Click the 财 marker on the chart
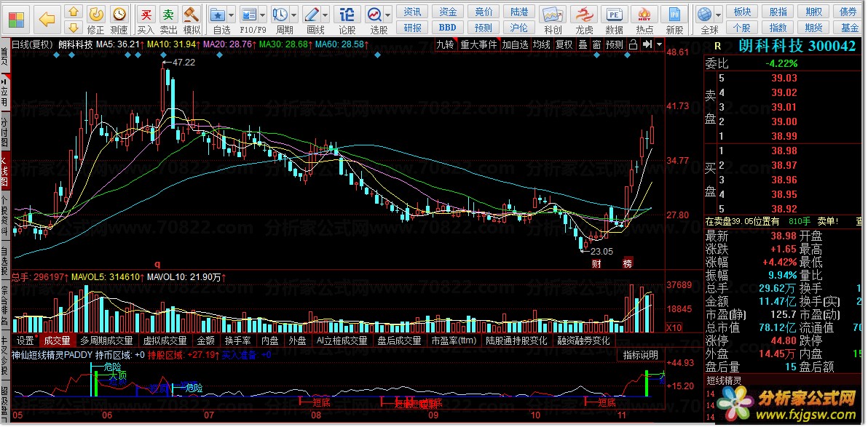 coord(596,263)
